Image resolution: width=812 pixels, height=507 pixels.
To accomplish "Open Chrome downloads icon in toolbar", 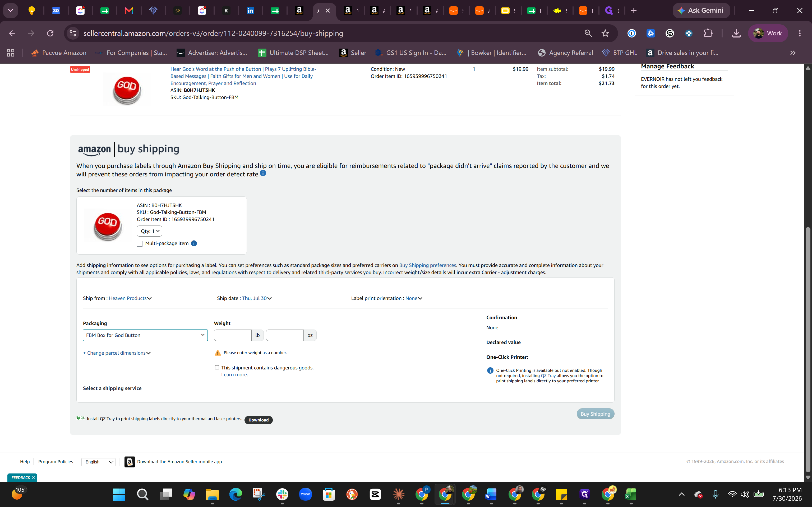I will 736,33.
